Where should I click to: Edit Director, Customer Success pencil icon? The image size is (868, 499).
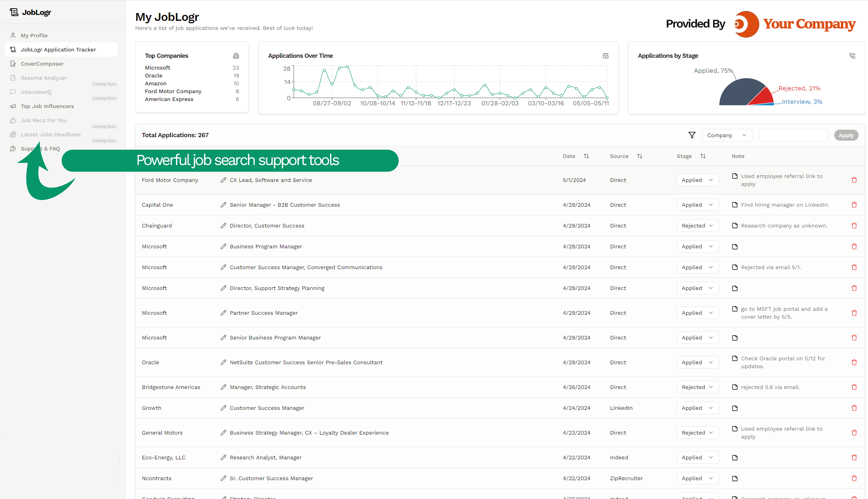(x=223, y=226)
